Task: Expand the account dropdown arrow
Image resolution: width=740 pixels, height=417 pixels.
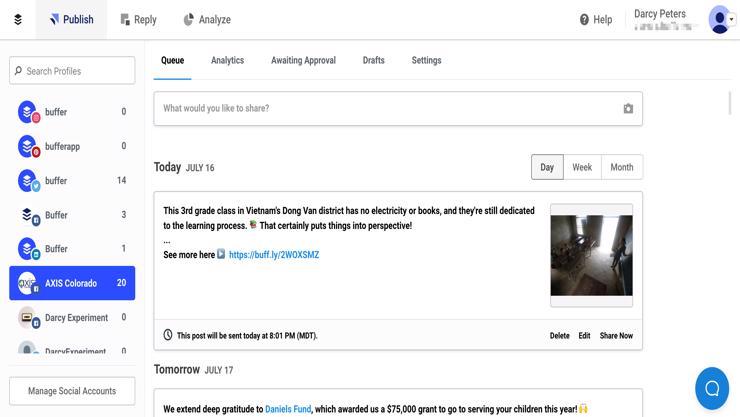Action: [x=732, y=19]
